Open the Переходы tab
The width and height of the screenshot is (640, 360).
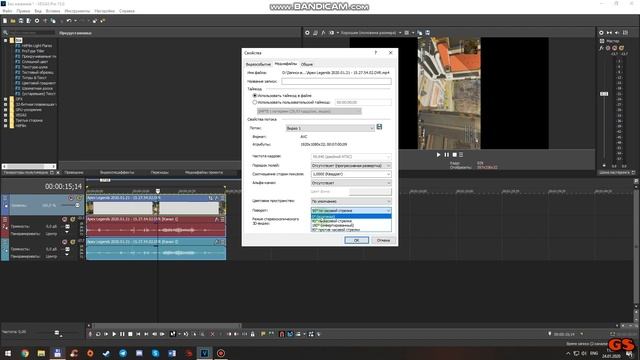(x=160, y=173)
